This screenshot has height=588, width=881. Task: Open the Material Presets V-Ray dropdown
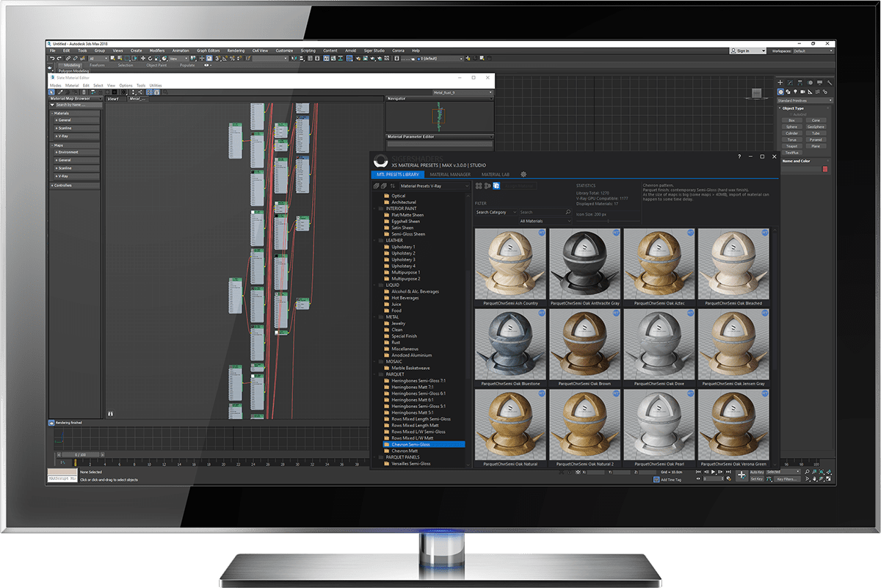coord(435,186)
